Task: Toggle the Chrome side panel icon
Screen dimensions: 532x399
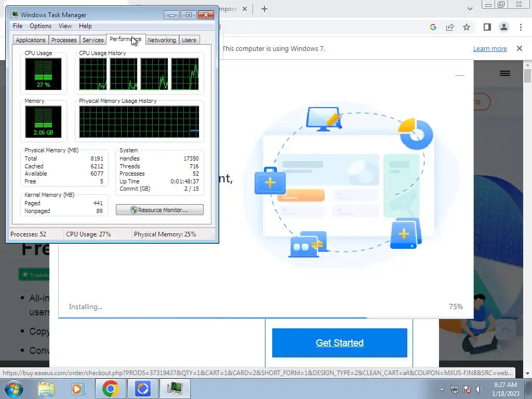Action: [487, 27]
